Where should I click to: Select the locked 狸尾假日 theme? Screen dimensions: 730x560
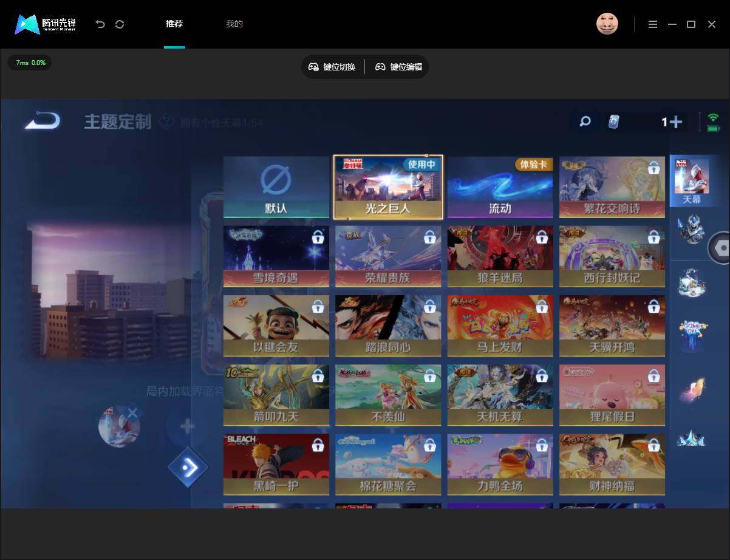pyautogui.click(x=612, y=395)
